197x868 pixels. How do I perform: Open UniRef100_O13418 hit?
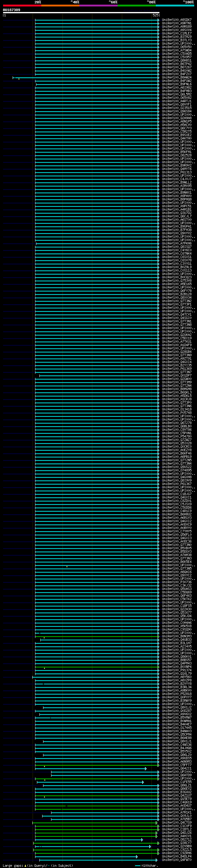(176, 410)
